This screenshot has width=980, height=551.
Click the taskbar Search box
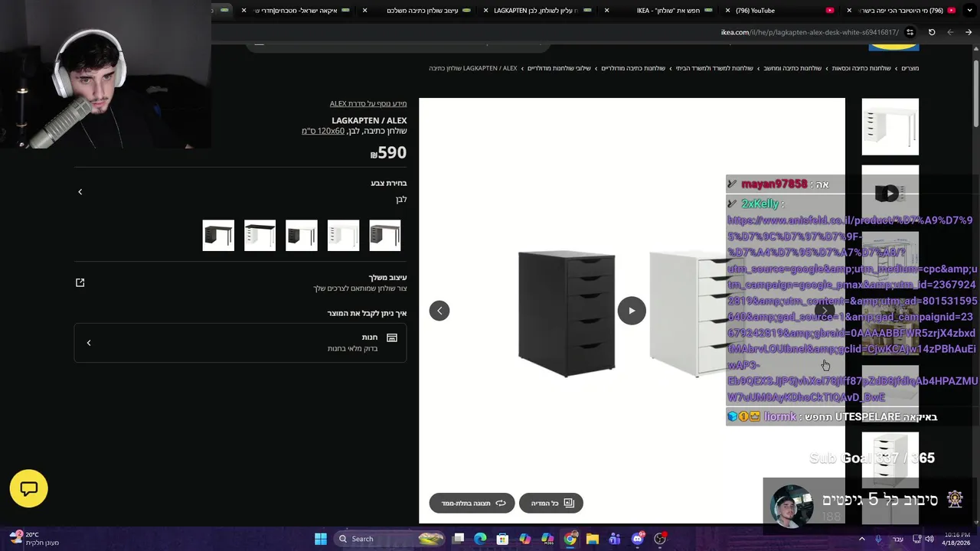[390, 539]
